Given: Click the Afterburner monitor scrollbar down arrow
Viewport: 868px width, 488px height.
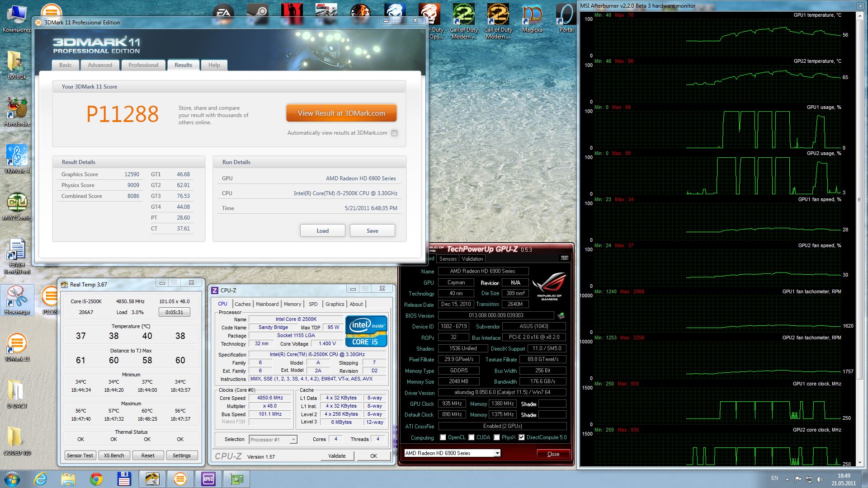Looking at the screenshot, I should 859,463.
